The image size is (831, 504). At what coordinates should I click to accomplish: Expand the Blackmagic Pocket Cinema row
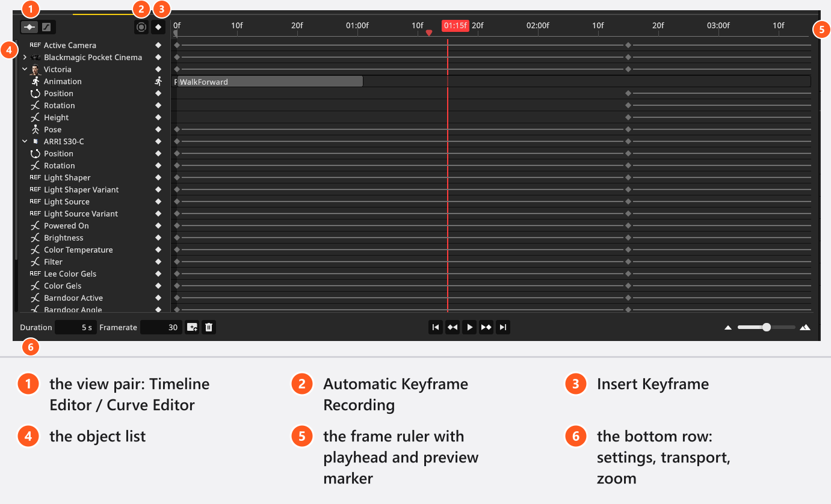click(25, 57)
